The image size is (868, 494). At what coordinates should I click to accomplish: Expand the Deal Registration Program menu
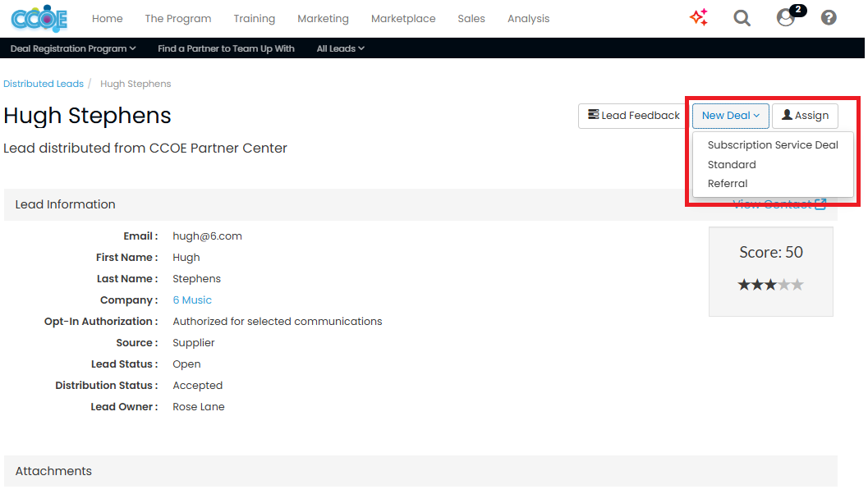tap(73, 48)
